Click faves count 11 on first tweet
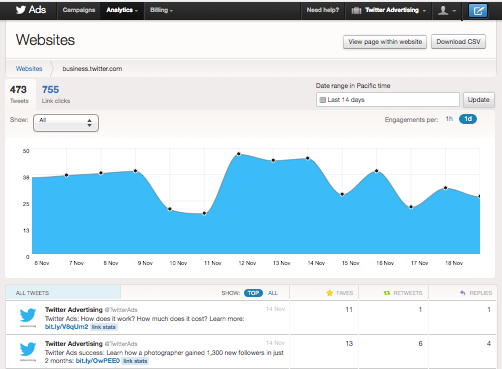This screenshot has width=502, height=369. (349, 310)
